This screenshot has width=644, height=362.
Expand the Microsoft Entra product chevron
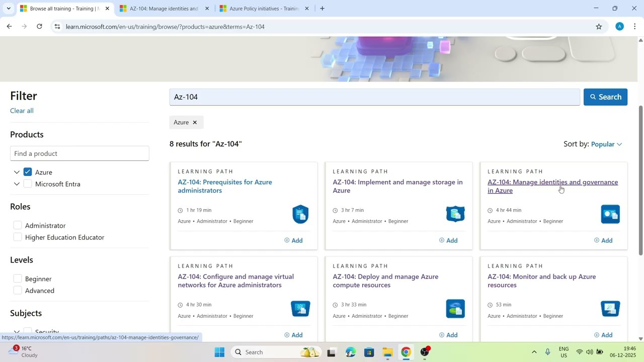pyautogui.click(x=17, y=184)
